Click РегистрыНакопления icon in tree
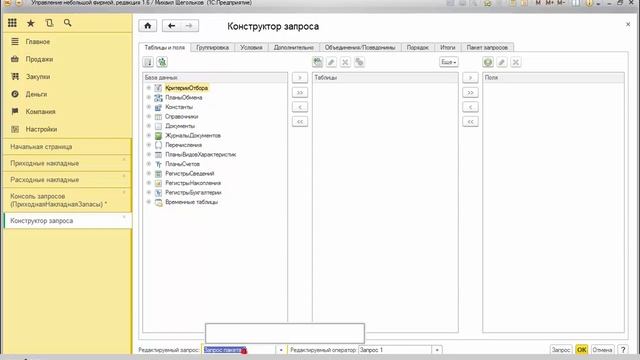This screenshot has height=360, width=640. [x=158, y=183]
